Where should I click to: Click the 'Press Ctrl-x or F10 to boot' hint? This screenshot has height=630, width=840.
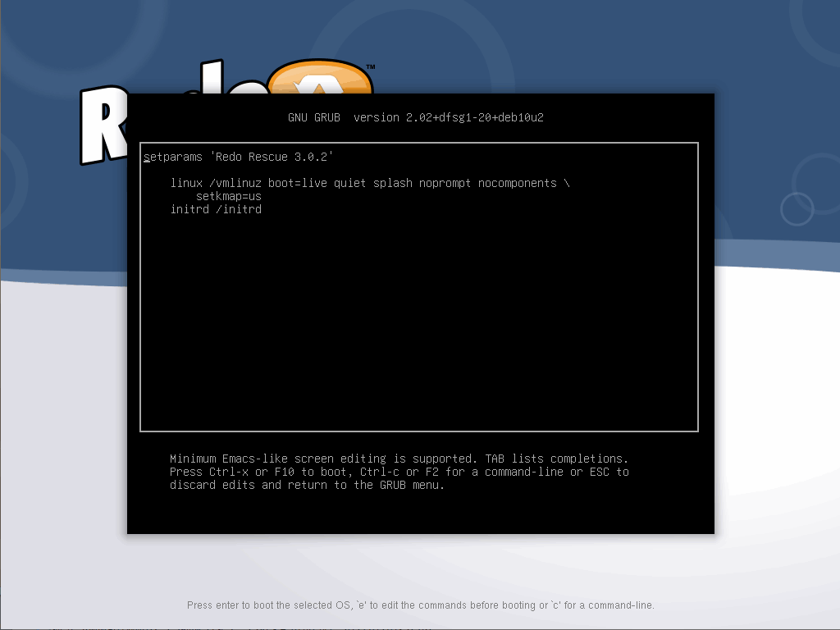258,472
